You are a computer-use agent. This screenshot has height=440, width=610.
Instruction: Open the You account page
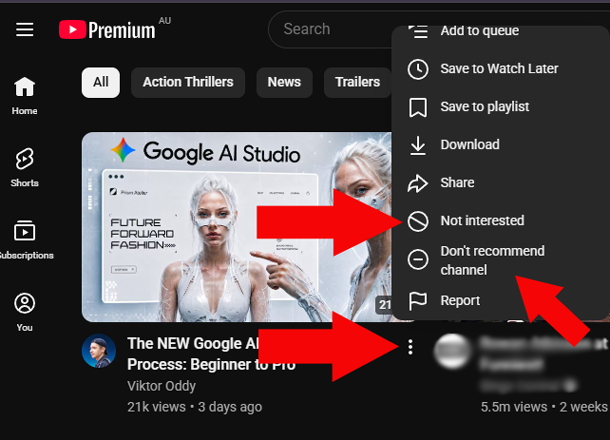pos(25,313)
